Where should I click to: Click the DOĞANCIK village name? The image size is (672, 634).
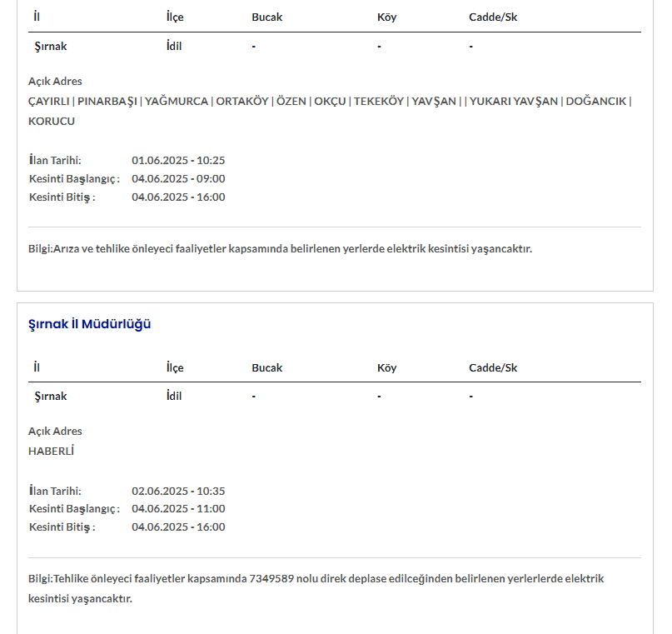tap(595, 102)
